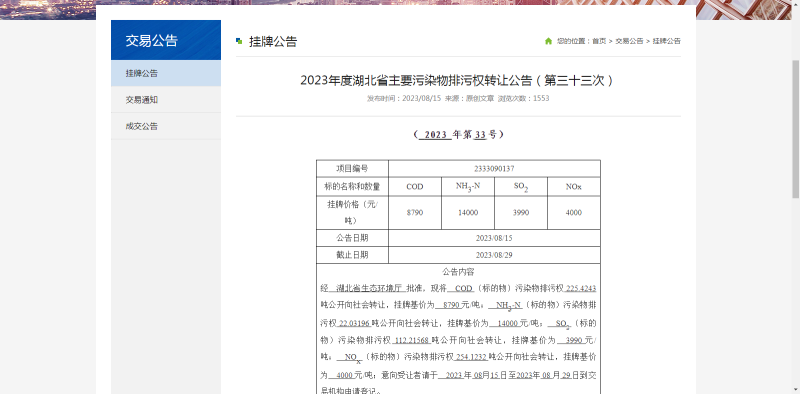Click the underlined 22.03196 quantity
800x394 pixels.
tap(354, 323)
